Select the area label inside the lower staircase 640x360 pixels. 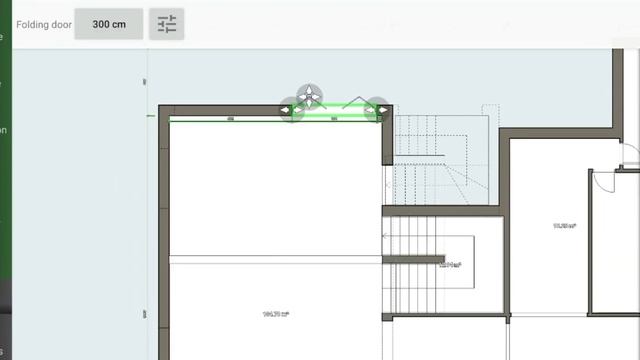[450, 265]
